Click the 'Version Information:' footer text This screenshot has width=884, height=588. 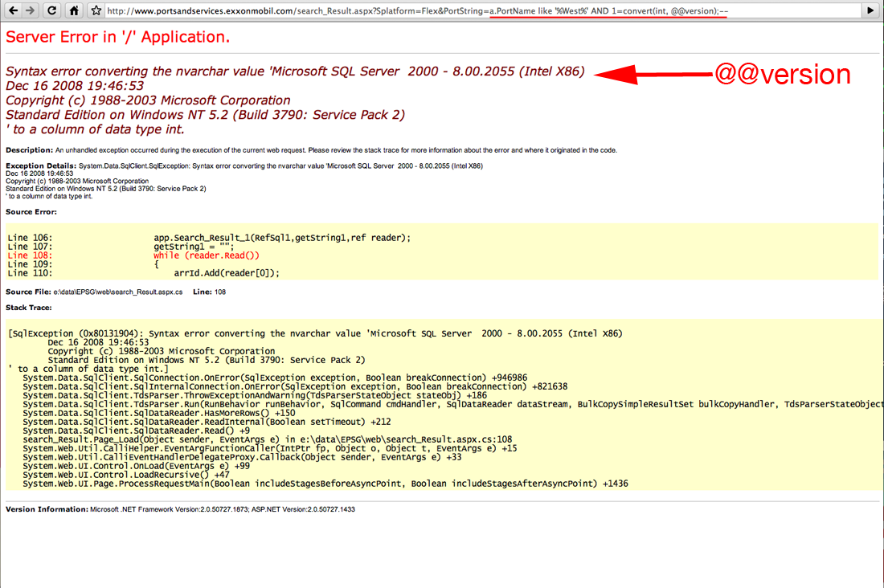(180, 509)
